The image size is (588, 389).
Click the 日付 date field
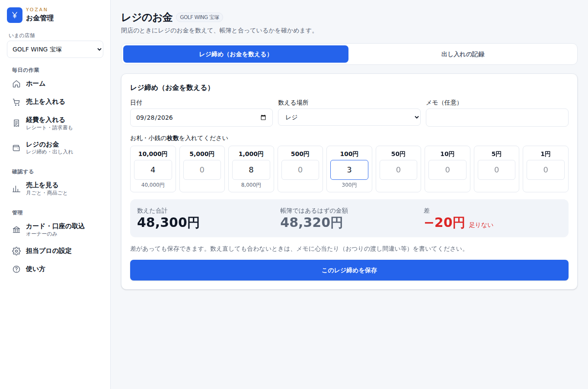click(x=201, y=118)
